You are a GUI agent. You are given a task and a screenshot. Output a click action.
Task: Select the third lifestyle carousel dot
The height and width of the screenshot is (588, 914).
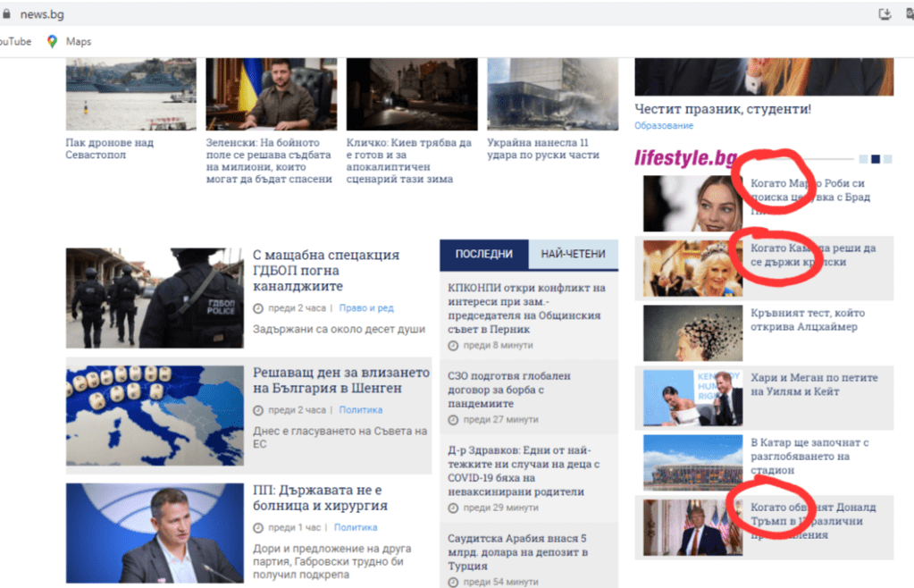pyautogui.click(x=888, y=159)
